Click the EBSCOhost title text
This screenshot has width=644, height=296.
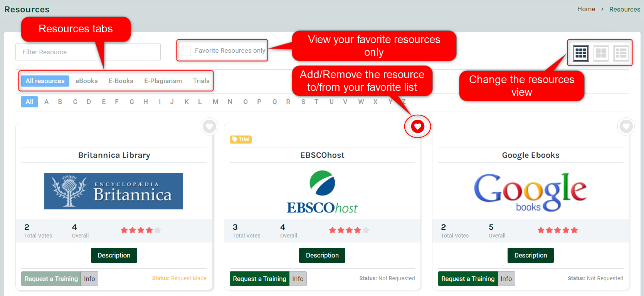pyautogui.click(x=323, y=155)
